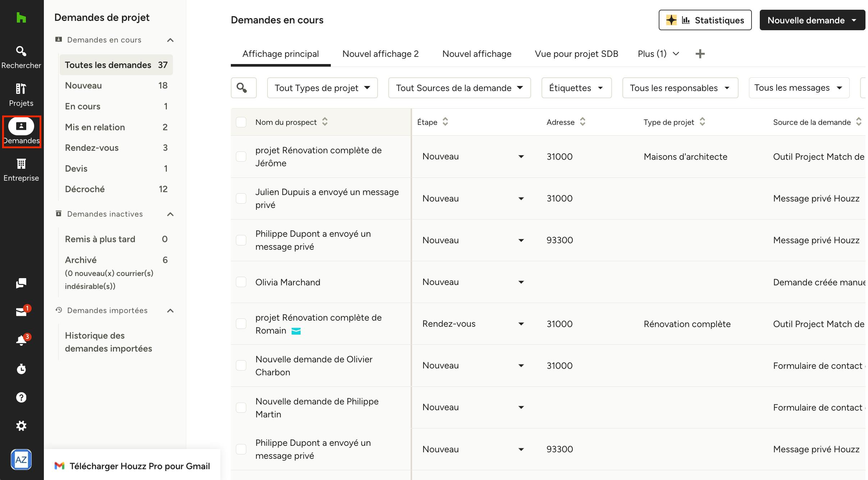Check the Philippe Martin request row
The image size is (868, 480).
tap(241, 407)
